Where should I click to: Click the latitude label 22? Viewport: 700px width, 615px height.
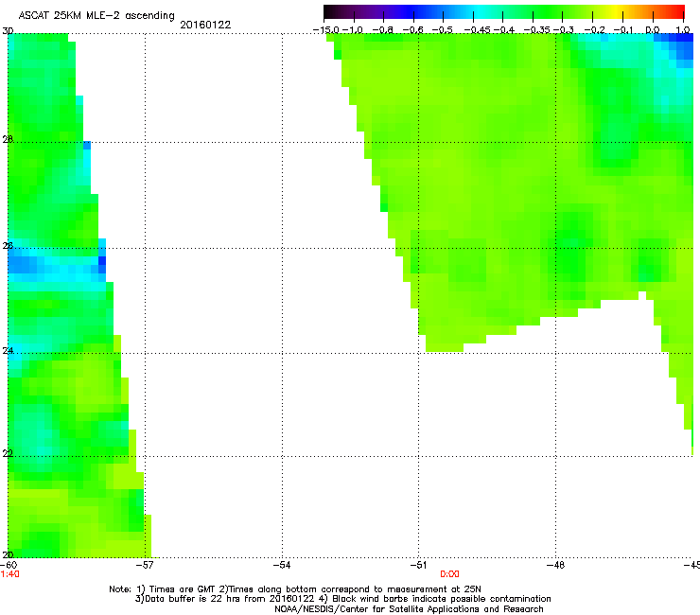coord(8,453)
